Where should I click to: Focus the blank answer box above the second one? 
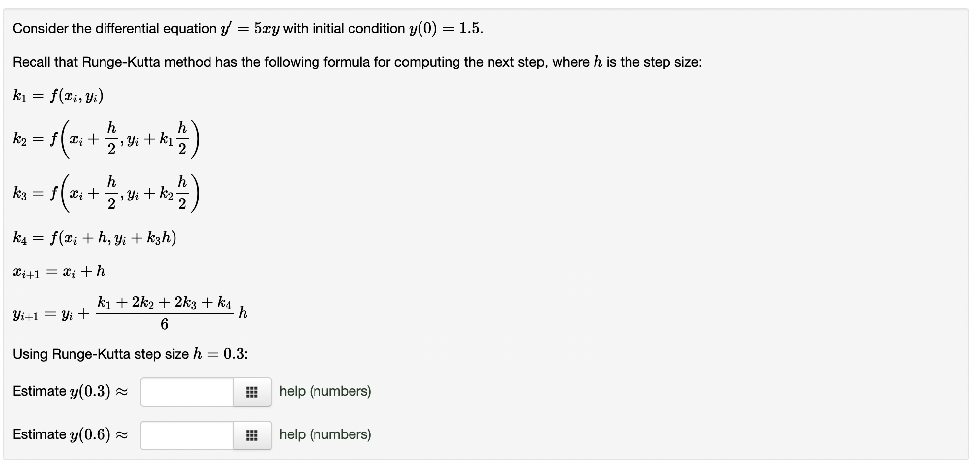pyautogui.click(x=186, y=391)
